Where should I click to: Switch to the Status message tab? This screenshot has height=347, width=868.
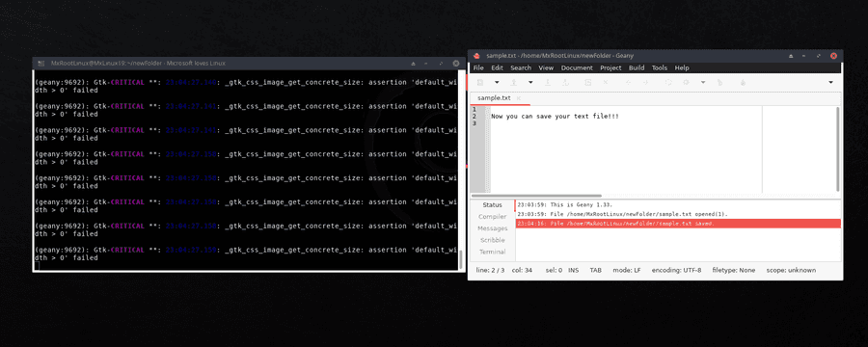(x=492, y=204)
